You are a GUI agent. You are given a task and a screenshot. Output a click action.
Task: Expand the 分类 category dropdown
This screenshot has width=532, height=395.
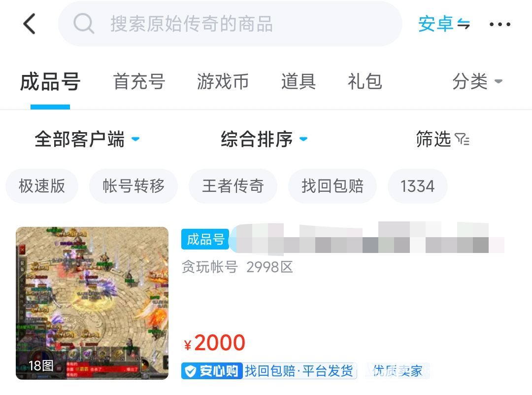[x=477, y=81]
